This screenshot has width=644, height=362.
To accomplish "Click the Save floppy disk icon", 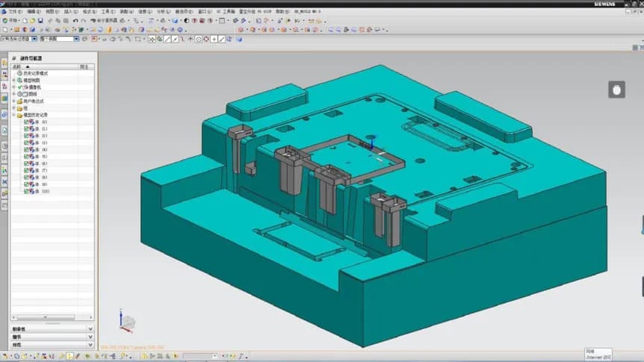I will [40, 20].
